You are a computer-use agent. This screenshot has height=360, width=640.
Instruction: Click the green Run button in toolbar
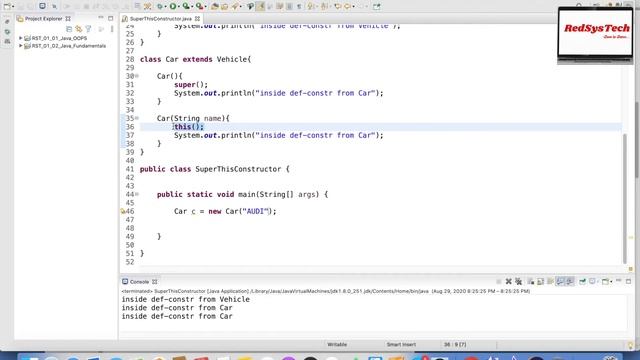[173, 6]
